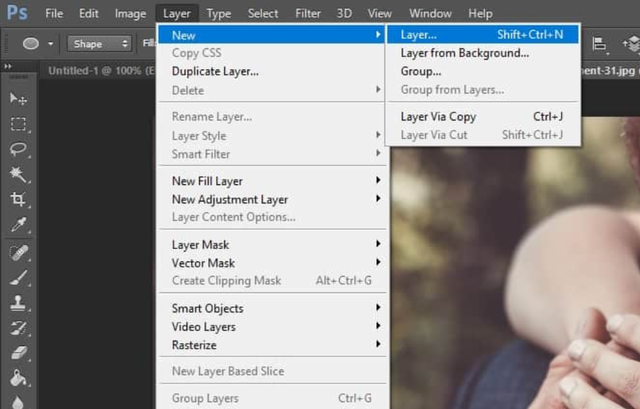This screenshot has height=409, width=640.
Task: Expand the Layer Mask submenu
Action: tap(272, 245)
